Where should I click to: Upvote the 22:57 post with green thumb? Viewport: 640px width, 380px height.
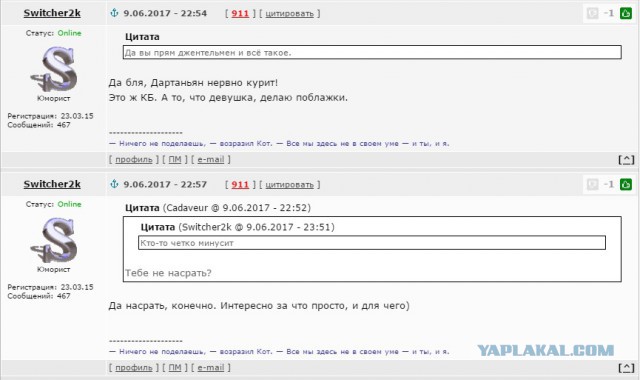click(x=626, y=184)
